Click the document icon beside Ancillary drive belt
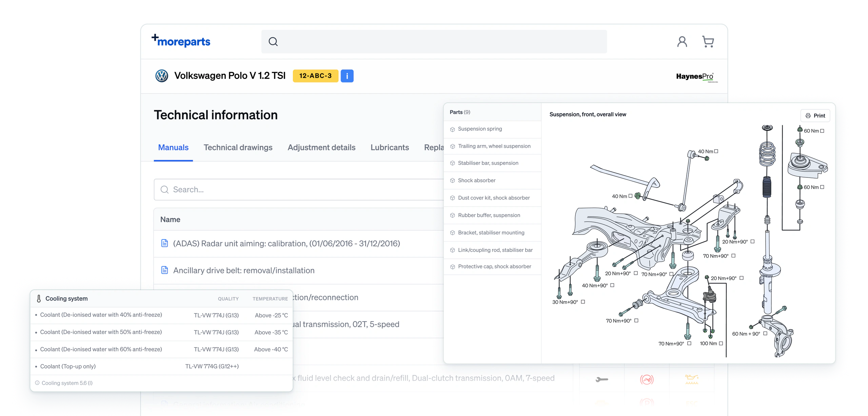The image size is (868, 416). point(164,270)
